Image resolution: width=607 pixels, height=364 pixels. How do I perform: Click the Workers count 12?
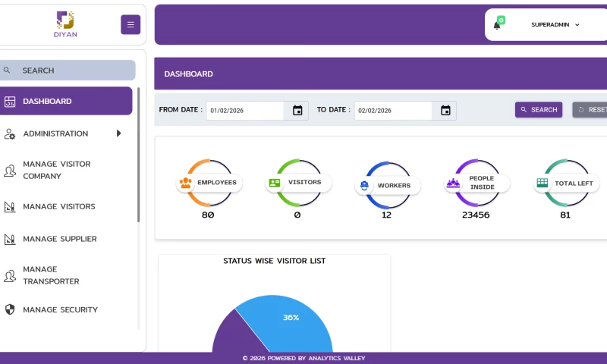pos(386,215)
